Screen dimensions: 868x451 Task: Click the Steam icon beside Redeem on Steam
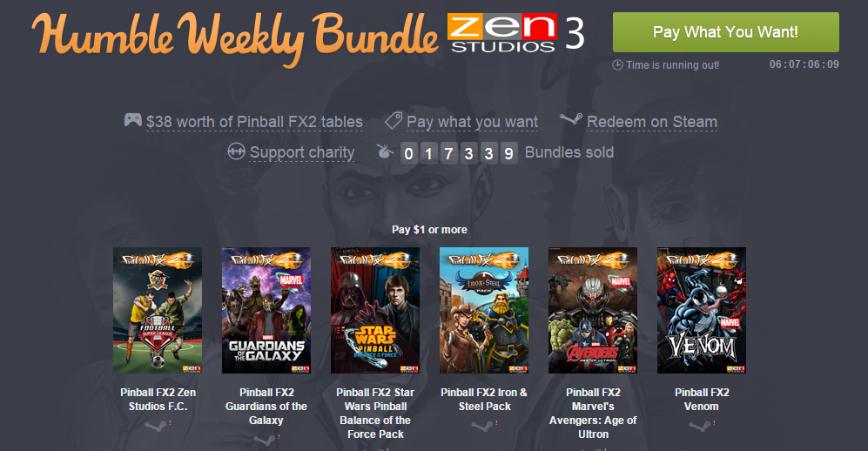click(x=571, y=118)
